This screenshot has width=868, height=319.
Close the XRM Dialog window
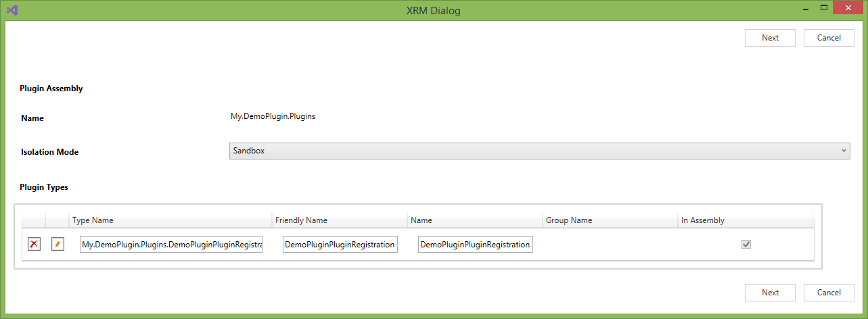pyautogui.click(x=848, y=8)
